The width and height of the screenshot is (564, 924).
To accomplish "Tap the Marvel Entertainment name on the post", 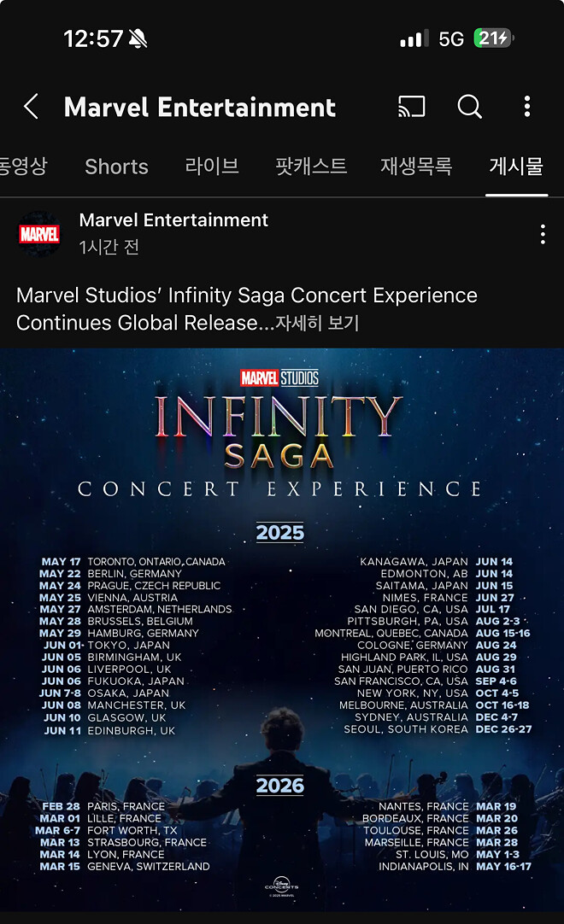I will click(x=173, y=220).
